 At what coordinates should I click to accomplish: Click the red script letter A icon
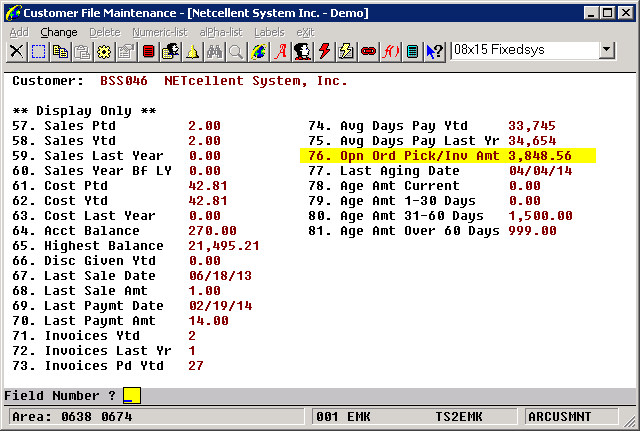click(x=281, y=52)
